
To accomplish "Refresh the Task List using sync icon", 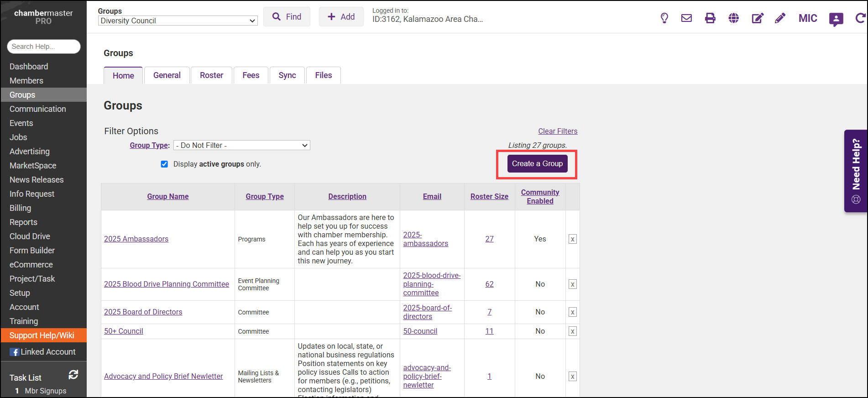I will 73,375.
